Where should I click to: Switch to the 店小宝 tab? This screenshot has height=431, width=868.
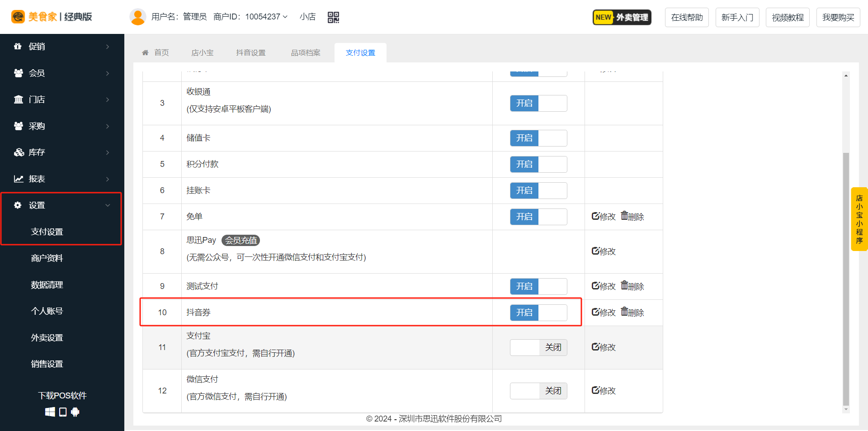(202, 53)
